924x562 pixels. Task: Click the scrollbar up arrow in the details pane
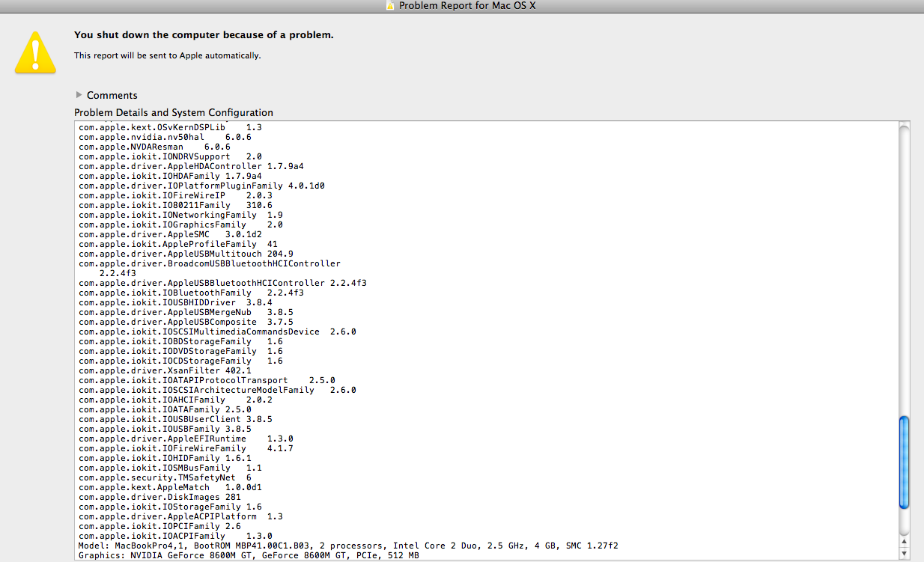(904, 540)
